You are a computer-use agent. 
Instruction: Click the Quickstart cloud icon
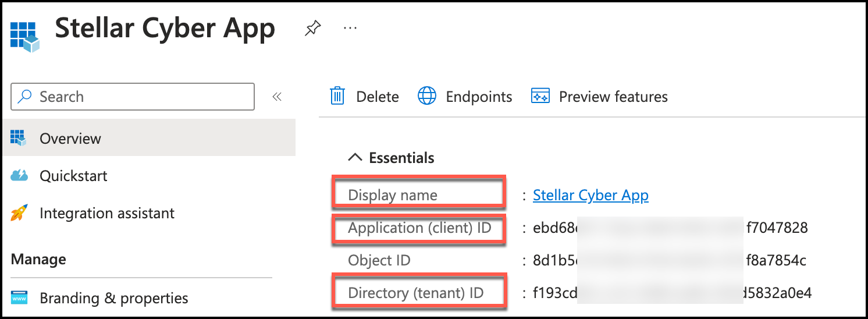[x=19, y=176]
